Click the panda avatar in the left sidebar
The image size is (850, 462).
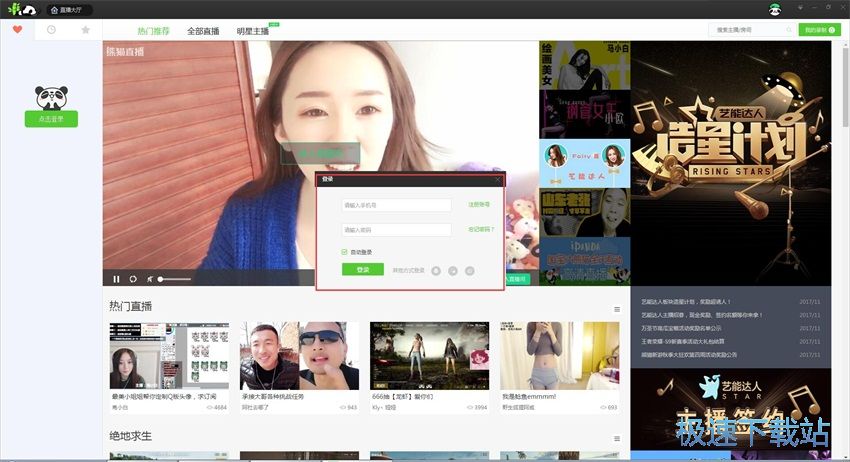51,98
